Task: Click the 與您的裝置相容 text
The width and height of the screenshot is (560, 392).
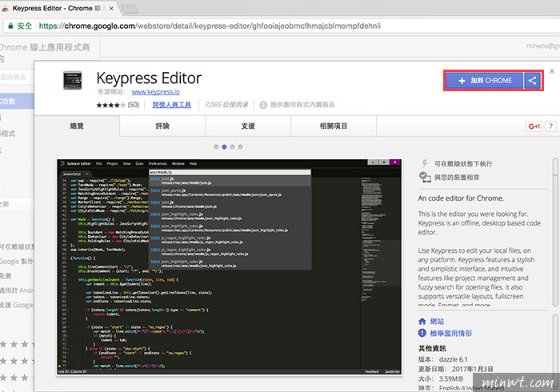Action: [457, 177]
